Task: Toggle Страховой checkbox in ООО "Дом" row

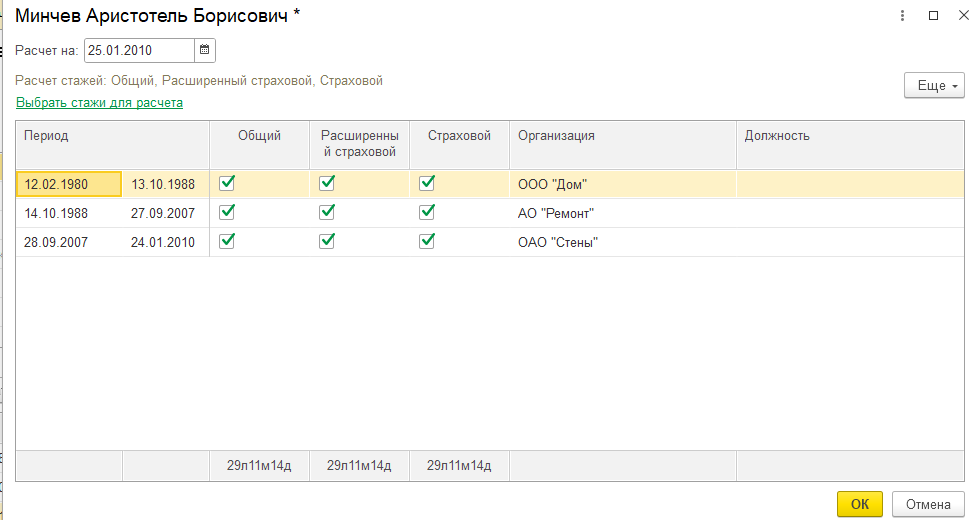Action: (427, 184)
